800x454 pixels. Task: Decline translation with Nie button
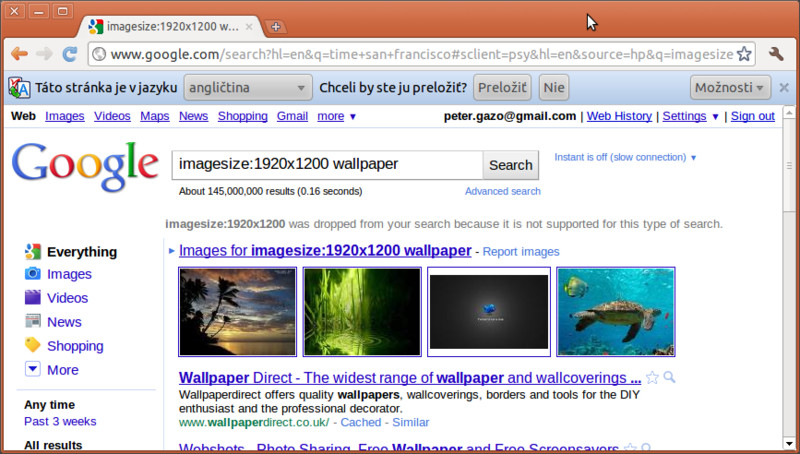554,88
